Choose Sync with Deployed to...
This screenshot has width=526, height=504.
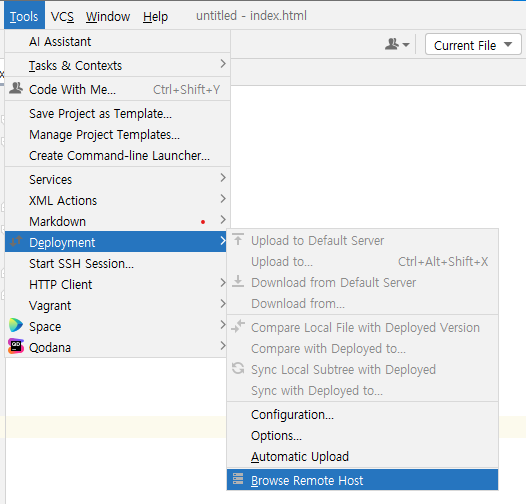tap(362, 391)
